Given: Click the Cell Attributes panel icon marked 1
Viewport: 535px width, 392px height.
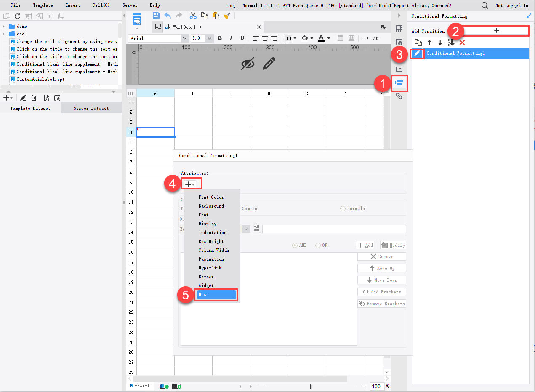Looking at the screenshot, I should pyautogui.click(x=399, y=83).
